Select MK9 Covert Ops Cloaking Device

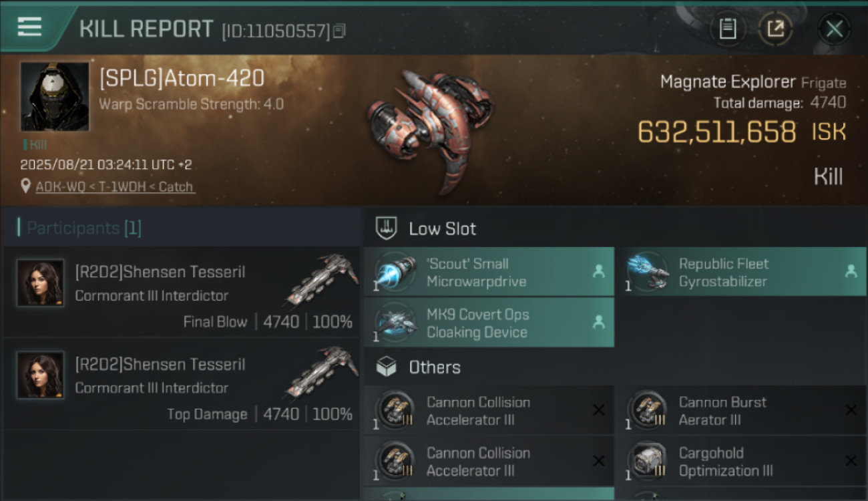pyautogui.click(x=489, y=323)
